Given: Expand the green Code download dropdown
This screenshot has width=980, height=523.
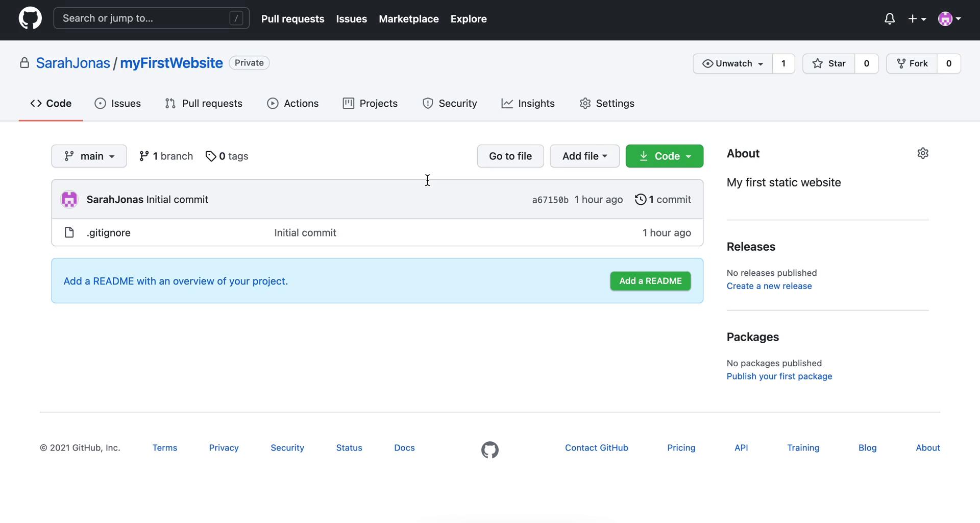Looking at the screenshot, I should pyautogui.click(x=665, y=156).
